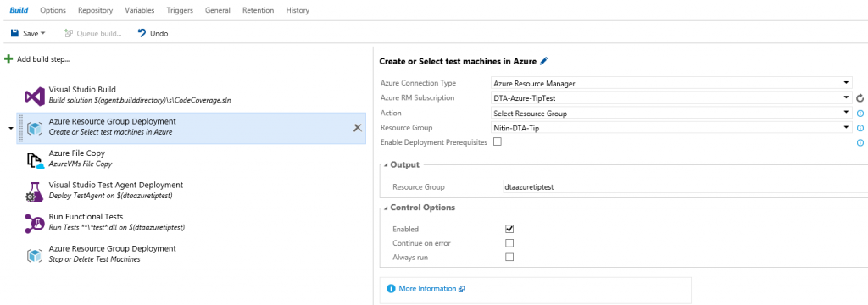Screen dimensions: 868x305
Task: Click the Save floppy disk icon
Action: pyautogui.click(x=15, y=33)
